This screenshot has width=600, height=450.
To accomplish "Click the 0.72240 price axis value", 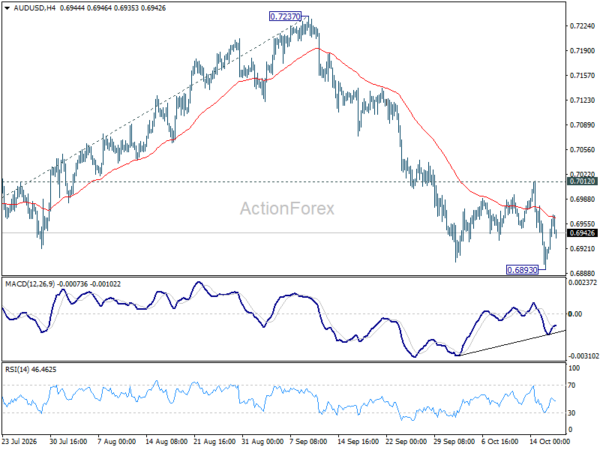I will (582, 26).
